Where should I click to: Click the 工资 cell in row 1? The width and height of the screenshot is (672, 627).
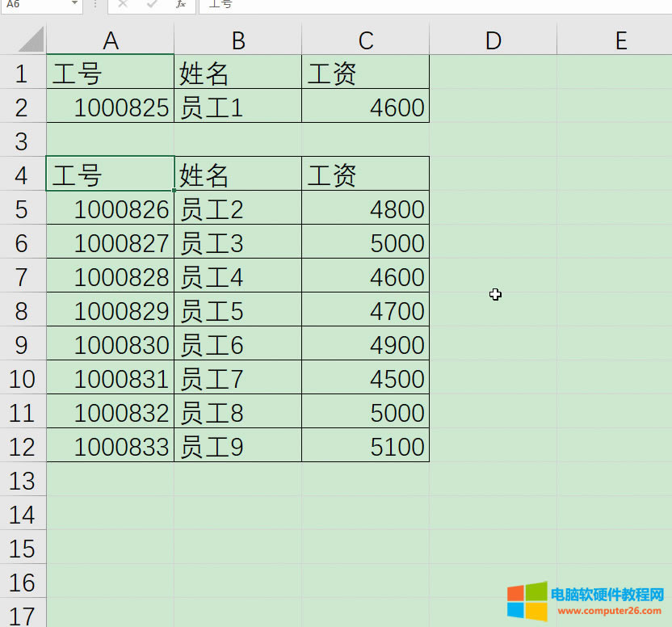pyautogui.click(x=366, y=74)
